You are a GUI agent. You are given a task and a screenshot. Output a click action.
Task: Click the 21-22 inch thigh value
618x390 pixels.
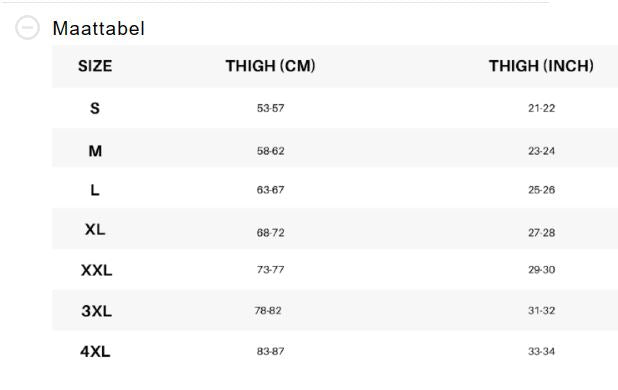coord(542,108)
